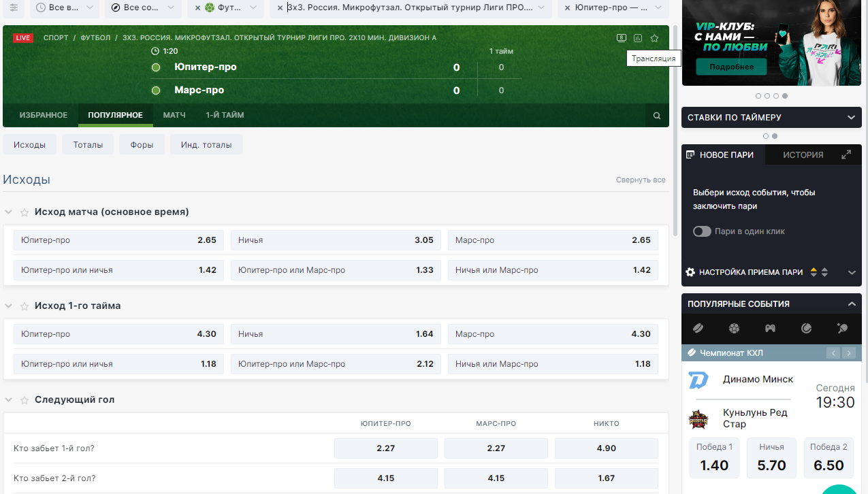Switch to the Матч tab
Viewport: 868px width, 494px height.
[174, 116]
